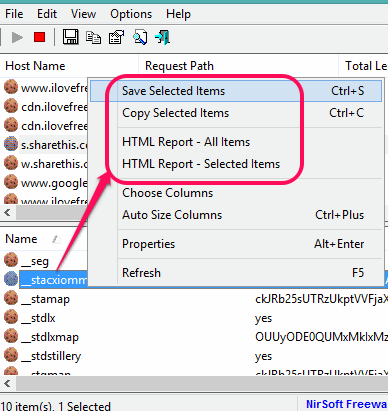Click value OUUyODE0QUMxMklxMz of __stdlxmap
Screen dimensions: 388x411
321,337
